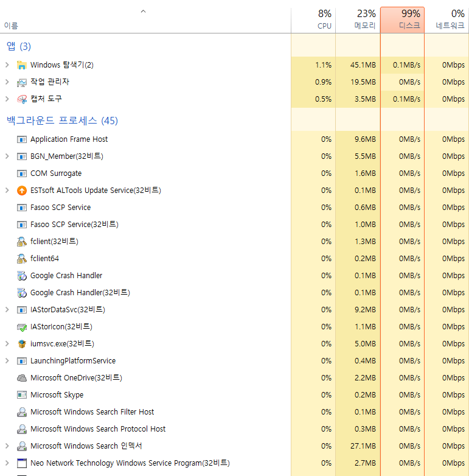Viewport: 469px width, 476px height.
Task: Select the Microsoft Skype process name
Action: tap(57, 395)
